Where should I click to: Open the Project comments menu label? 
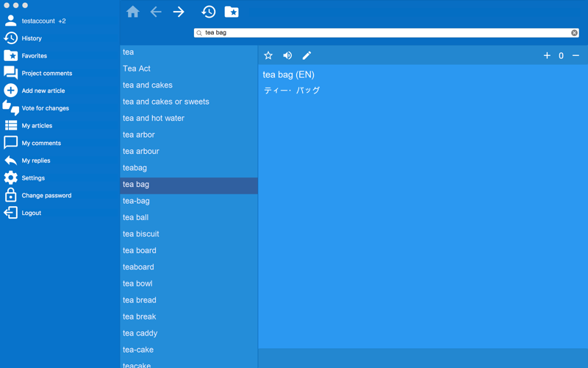tap(47, 73)
